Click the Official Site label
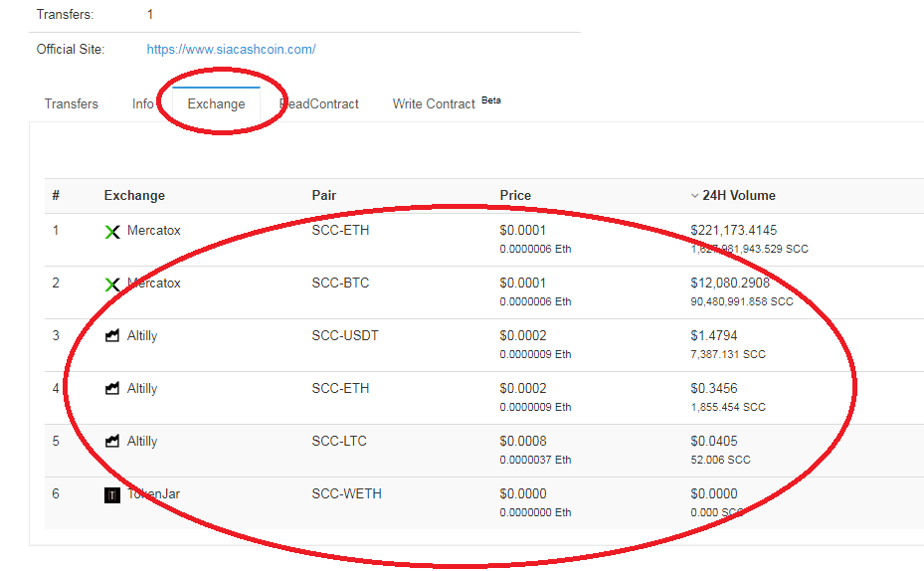This screenshot has height=571, width=924. tap(71, 50)
